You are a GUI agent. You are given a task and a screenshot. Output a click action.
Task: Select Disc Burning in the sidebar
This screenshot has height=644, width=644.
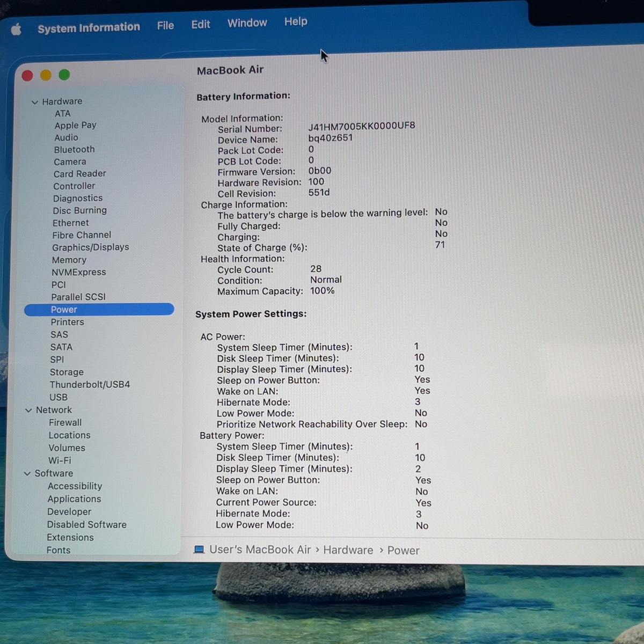[x=79, y=210]
